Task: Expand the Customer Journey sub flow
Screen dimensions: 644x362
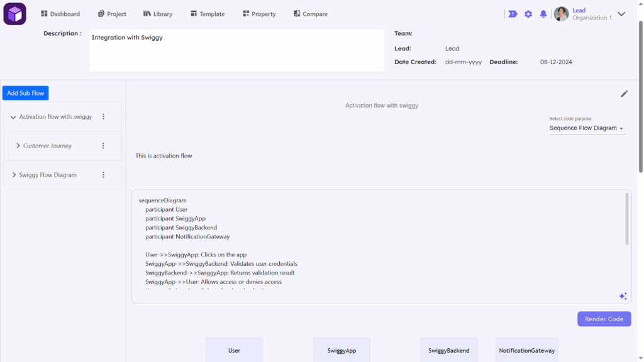Action: 18,146
